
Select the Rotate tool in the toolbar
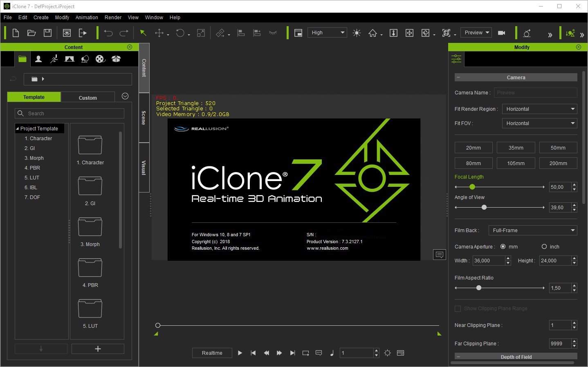180,33
